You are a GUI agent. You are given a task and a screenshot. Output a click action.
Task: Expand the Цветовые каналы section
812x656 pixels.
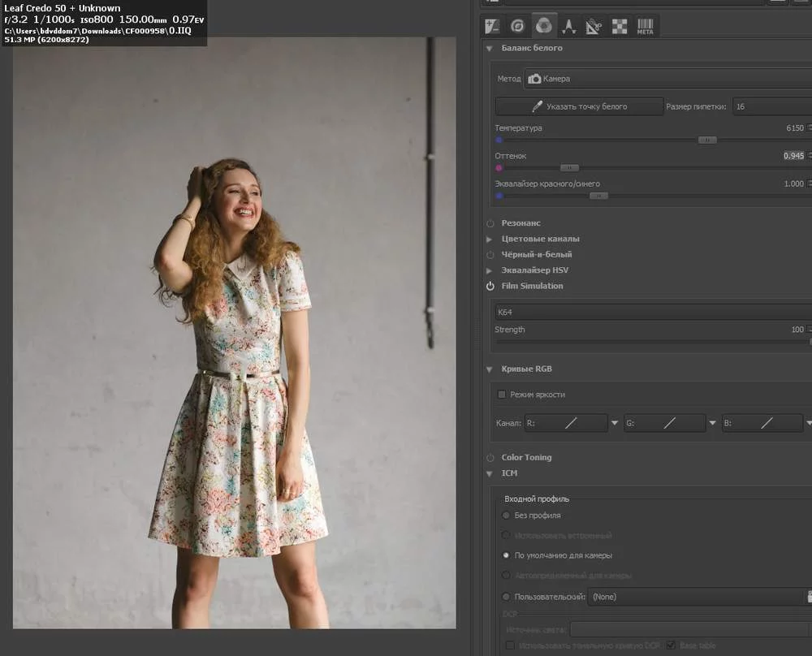click(x=490, y=240)
